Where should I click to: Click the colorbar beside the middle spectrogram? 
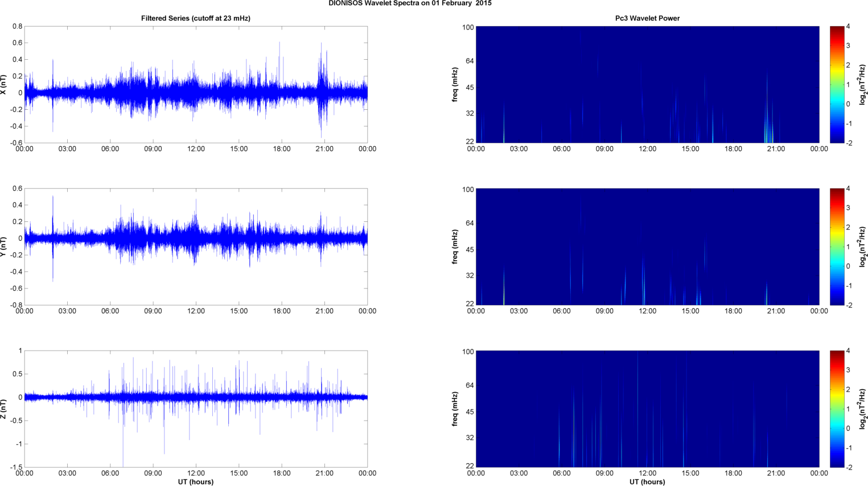tap(837, 246)
